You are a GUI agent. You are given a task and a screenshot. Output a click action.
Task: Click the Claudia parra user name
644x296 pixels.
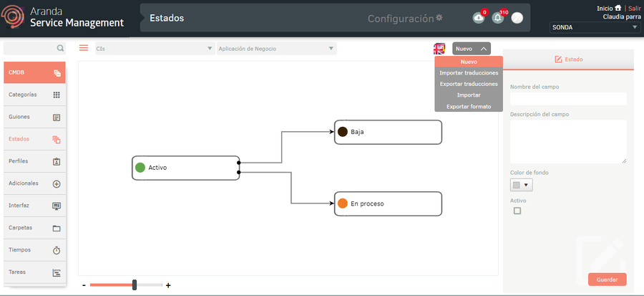pos(622,17)
